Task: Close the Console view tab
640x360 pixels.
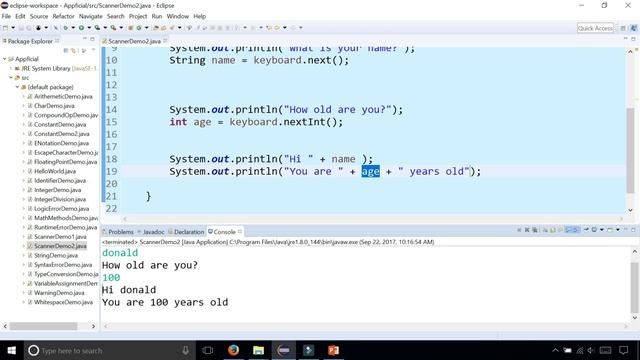Action: point(240,231)
